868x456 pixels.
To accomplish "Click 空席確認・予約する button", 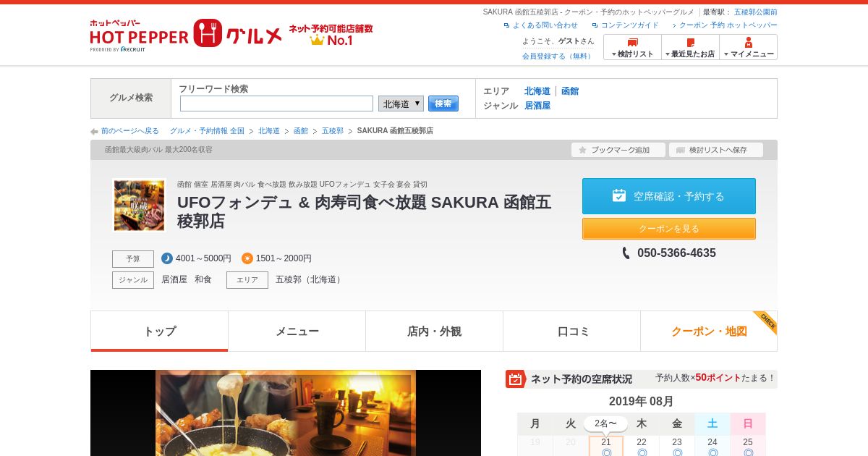I will (668, 196).
